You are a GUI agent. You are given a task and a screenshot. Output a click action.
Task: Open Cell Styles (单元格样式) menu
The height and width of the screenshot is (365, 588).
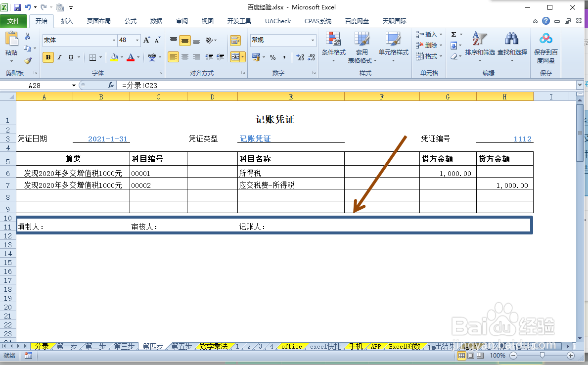pos(393,47)
